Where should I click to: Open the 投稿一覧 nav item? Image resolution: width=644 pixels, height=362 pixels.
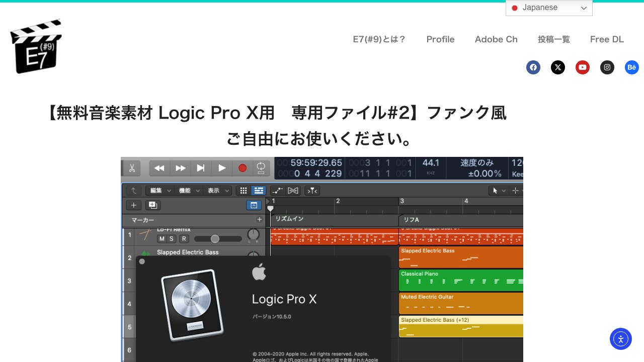[x=554, y=39]
